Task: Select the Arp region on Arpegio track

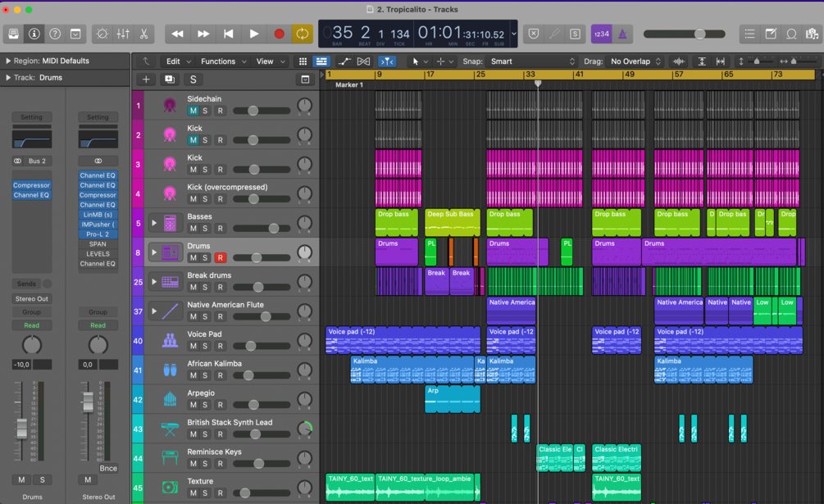Action: pyautogui.click(x=453, y=400)
